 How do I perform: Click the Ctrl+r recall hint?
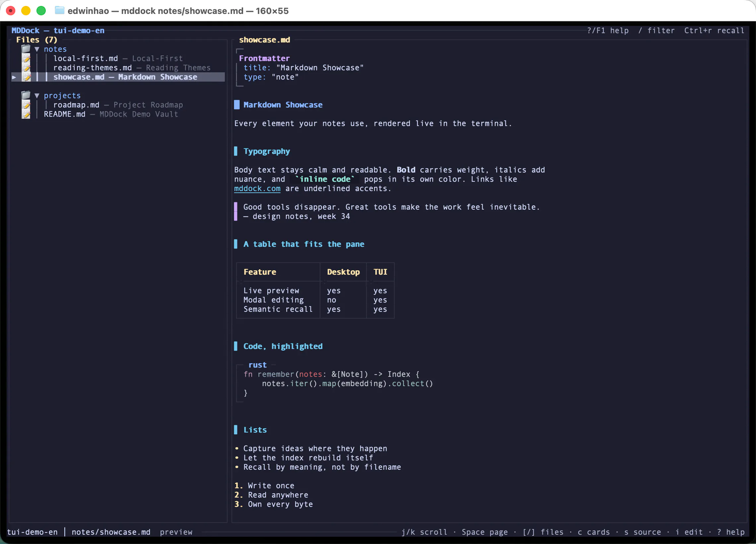pos(714,31)
